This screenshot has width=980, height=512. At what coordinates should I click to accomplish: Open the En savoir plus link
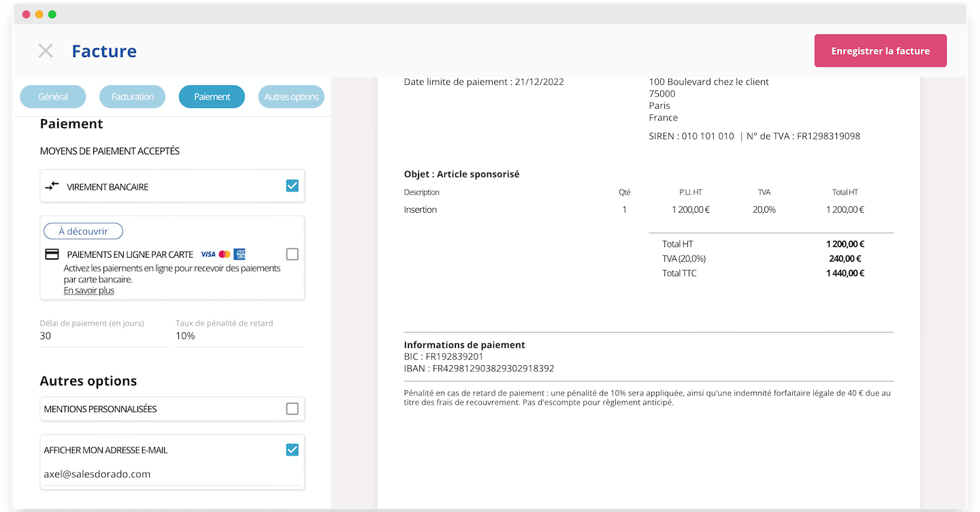[x=89, y=290]
